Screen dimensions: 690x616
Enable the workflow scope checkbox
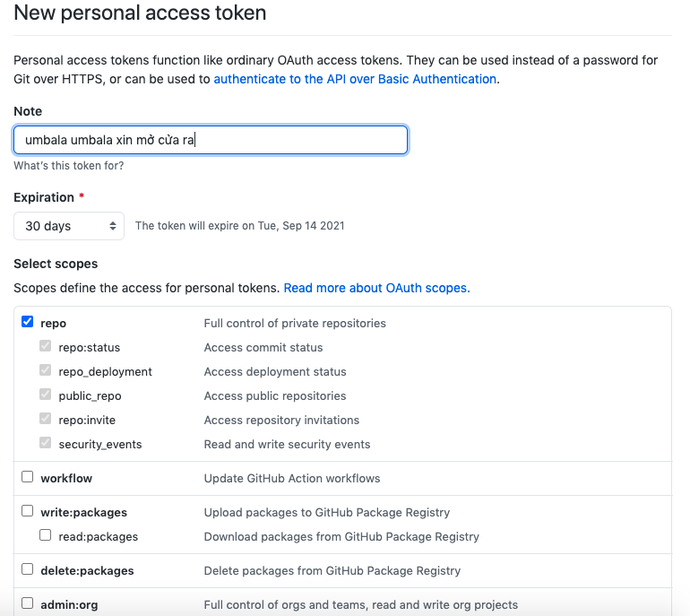(x=27, y=477)
